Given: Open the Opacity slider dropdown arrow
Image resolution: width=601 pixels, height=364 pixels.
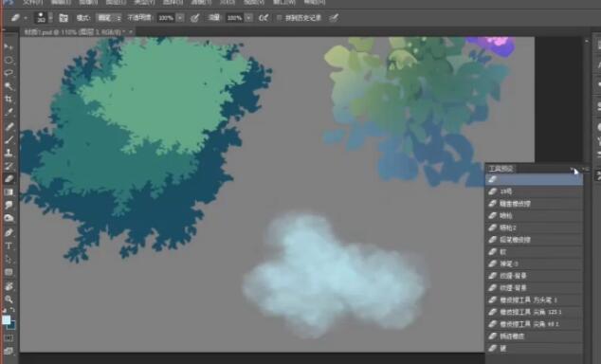Looking at the screenshot, I should [x=180, y=18].
